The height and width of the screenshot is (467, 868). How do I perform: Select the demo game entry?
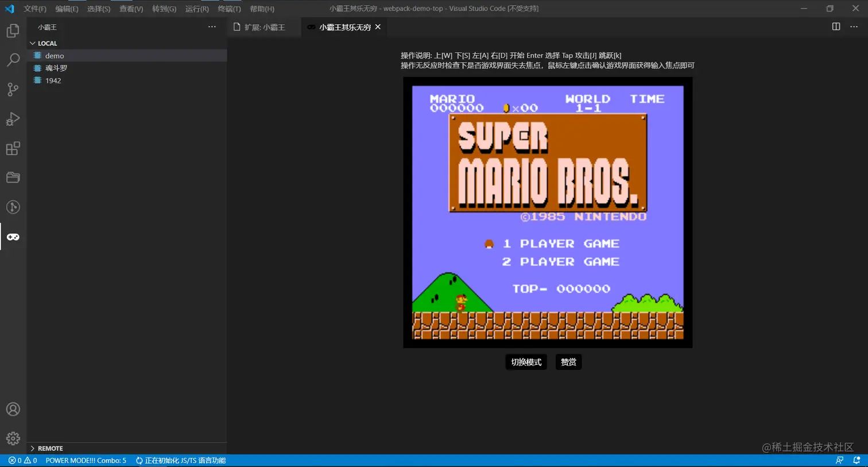point(126,56)
